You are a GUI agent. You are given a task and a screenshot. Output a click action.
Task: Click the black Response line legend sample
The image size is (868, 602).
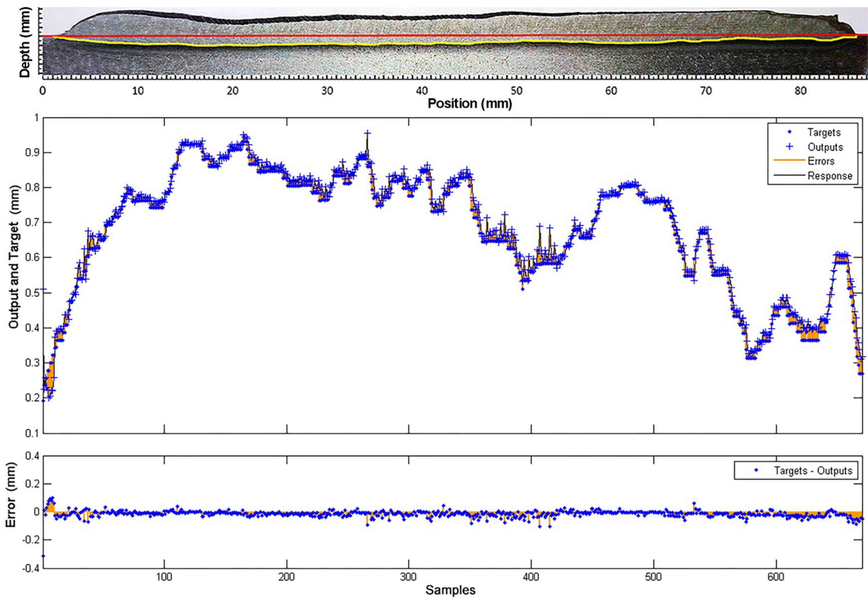pyautogui.click(x=789, y=175)
